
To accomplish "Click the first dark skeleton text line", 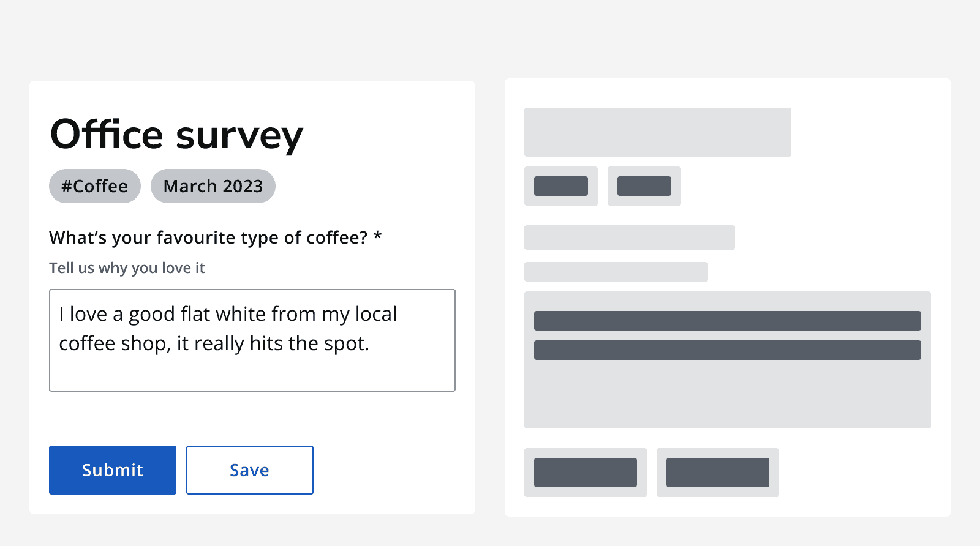I will point(728,321).
